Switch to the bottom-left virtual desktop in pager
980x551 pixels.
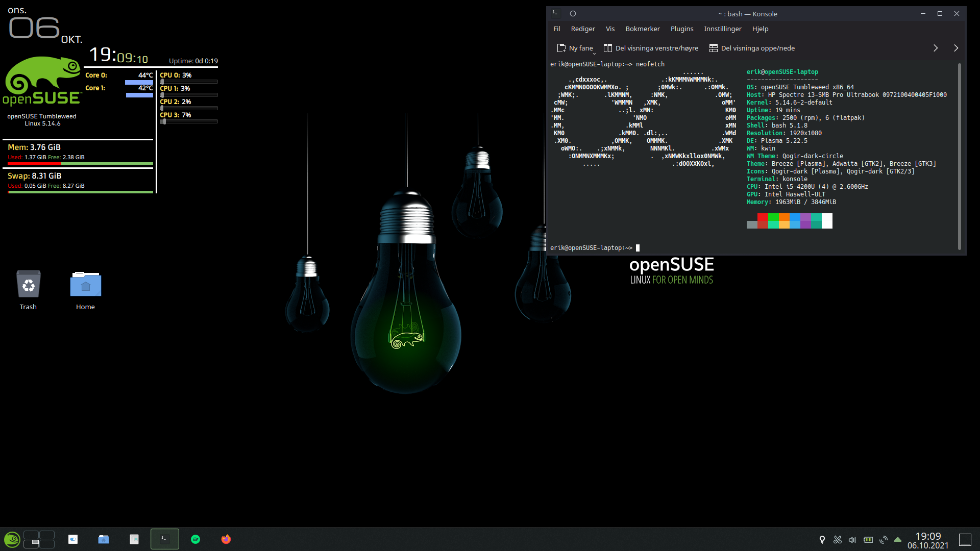(x=31, y=544)
